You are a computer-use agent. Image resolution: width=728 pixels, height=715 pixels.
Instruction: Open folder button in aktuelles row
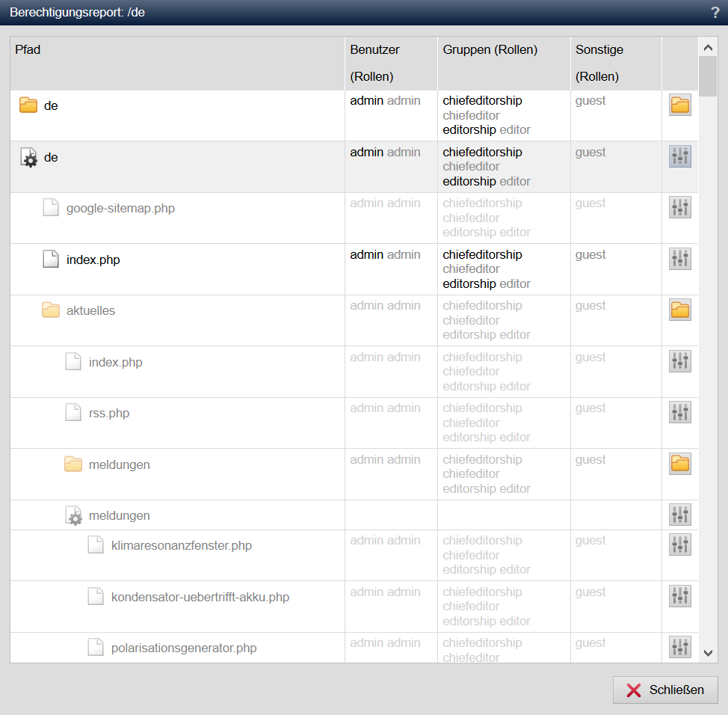pos(679,310)
